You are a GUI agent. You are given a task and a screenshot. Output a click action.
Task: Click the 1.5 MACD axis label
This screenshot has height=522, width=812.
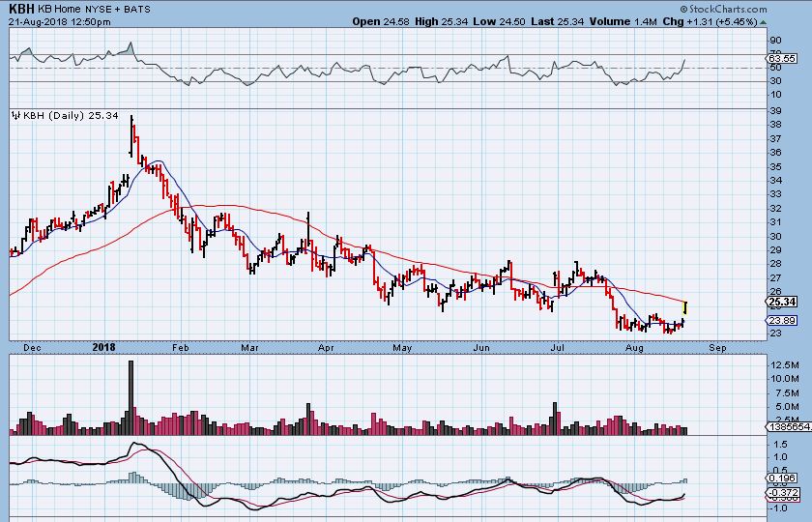coord(780,445)
